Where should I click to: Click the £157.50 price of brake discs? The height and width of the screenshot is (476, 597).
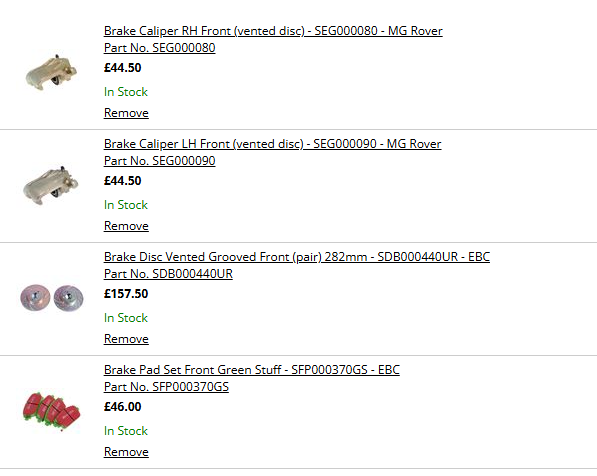[126, 294]
